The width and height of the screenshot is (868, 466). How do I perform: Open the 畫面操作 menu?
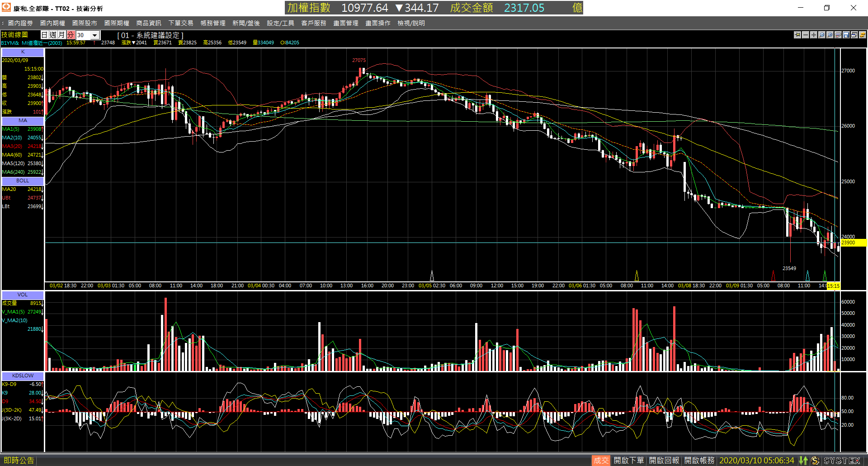tap(378, 23)
